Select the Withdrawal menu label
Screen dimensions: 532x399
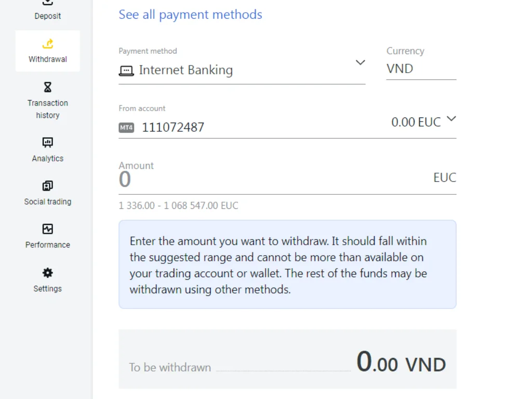point(48,59)
